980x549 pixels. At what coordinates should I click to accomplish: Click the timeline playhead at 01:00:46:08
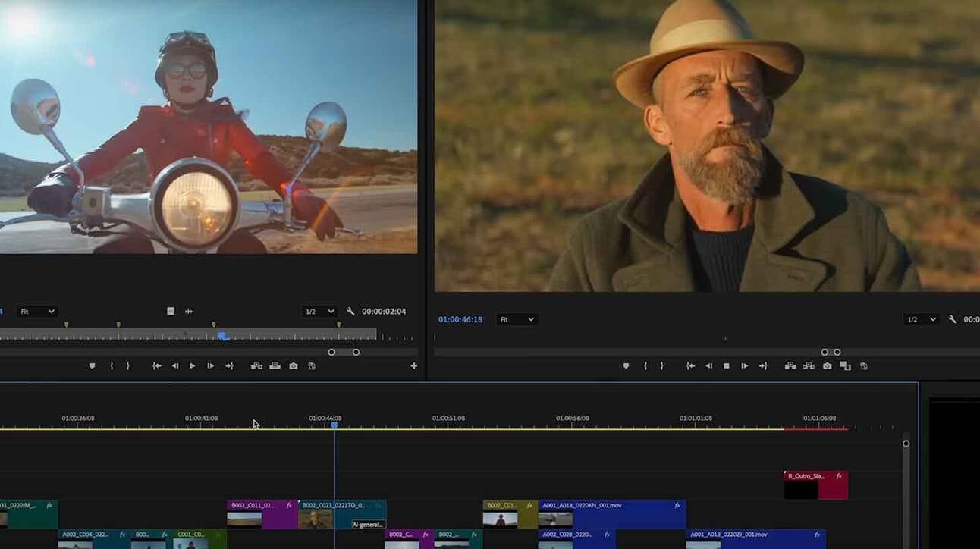click(x=334, y=425)
